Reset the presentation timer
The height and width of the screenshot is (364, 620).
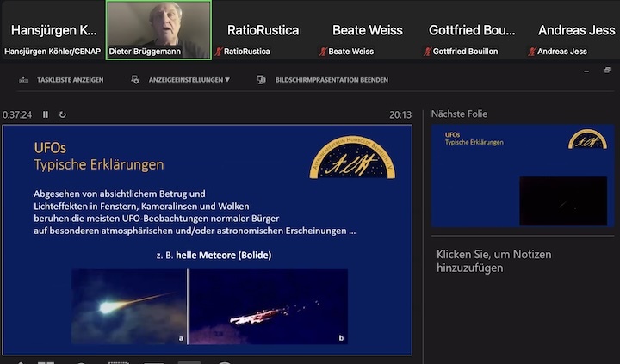point(62,114)
